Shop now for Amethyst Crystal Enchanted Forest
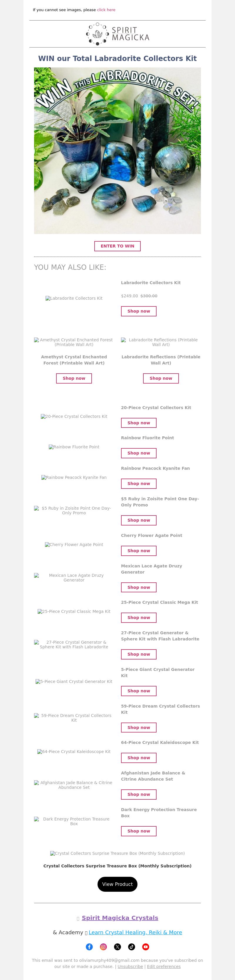This screenshot has width=235, height=980. tap(74, 379)
